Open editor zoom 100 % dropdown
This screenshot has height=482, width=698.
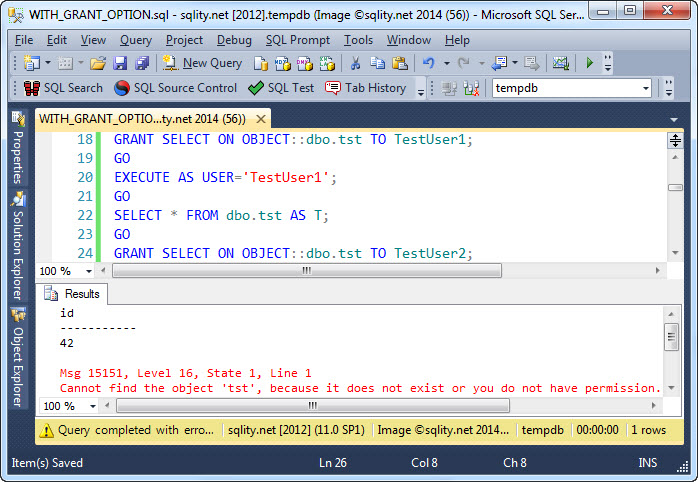[88, 271]
